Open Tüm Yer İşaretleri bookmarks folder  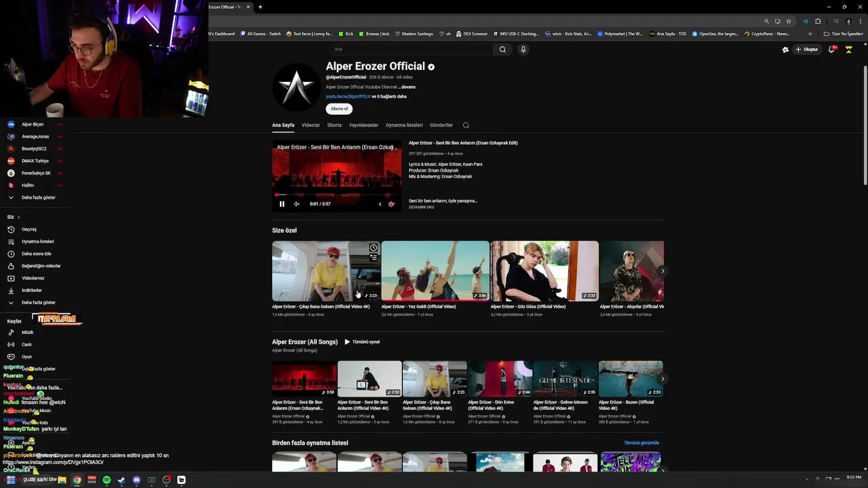pyautogui.click(x=844, y=34)
